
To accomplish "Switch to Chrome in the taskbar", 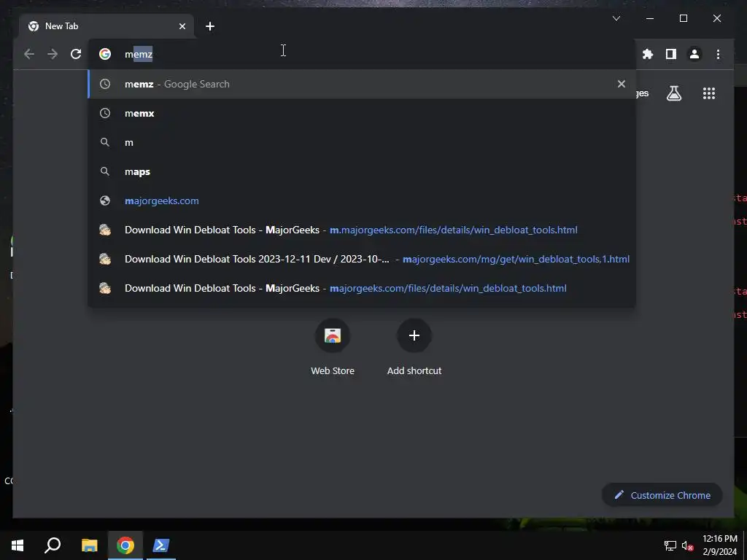I will pos(125,545).
